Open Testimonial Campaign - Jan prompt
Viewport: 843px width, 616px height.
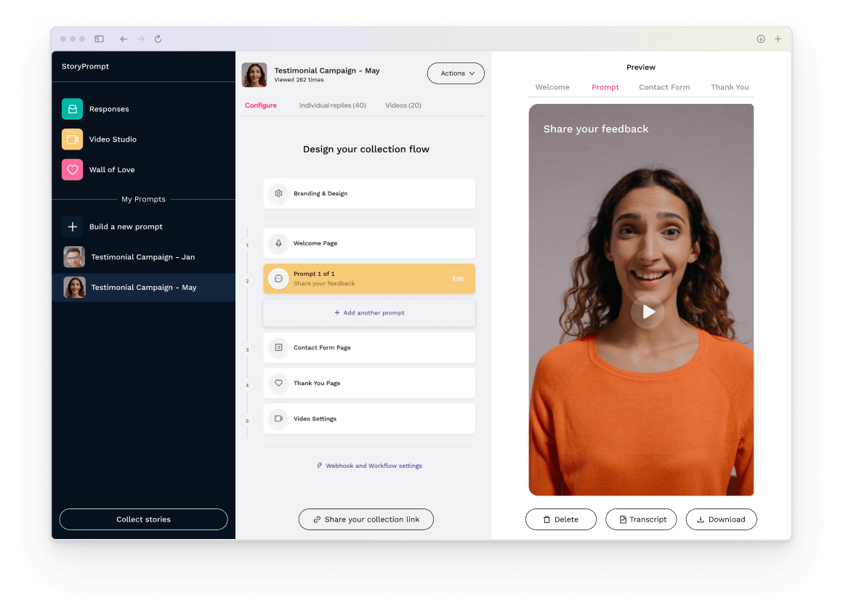(144, 257)
